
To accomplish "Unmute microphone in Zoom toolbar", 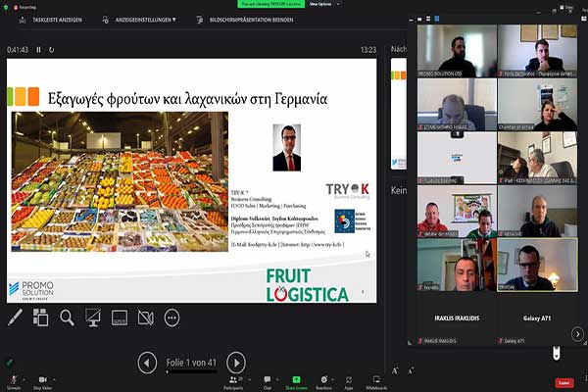I will point(14,381).
